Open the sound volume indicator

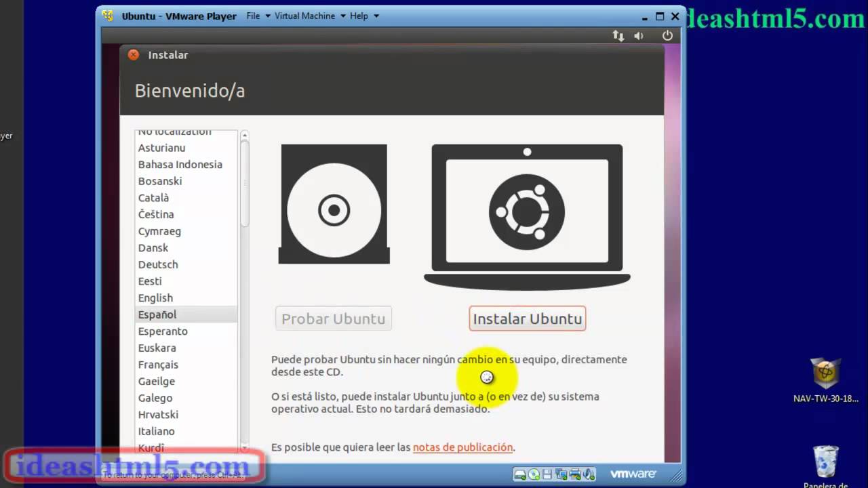coord(639,36)
